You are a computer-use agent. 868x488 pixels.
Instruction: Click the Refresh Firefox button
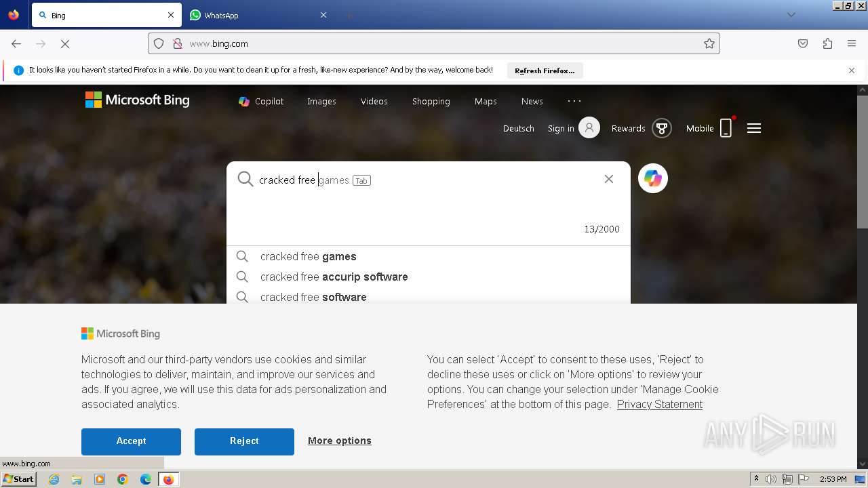(545, 70)
